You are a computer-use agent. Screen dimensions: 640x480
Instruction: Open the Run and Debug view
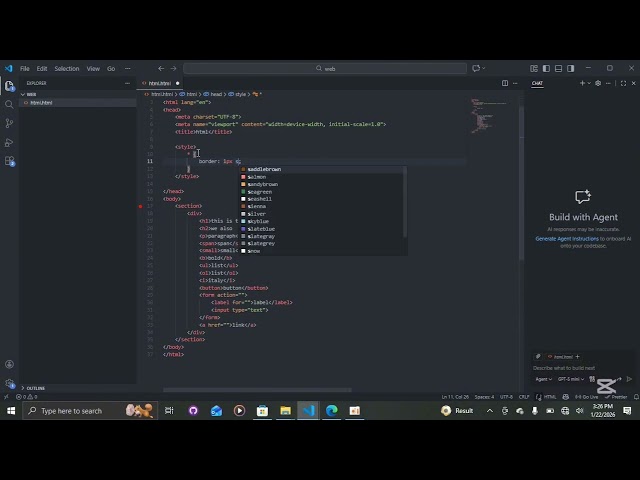(9, 142)
